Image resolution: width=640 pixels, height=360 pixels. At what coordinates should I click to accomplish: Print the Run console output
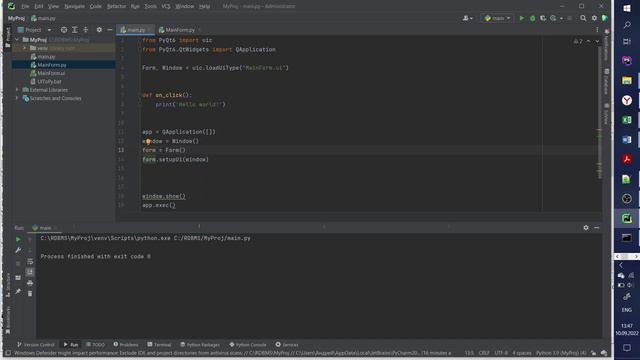30,283
